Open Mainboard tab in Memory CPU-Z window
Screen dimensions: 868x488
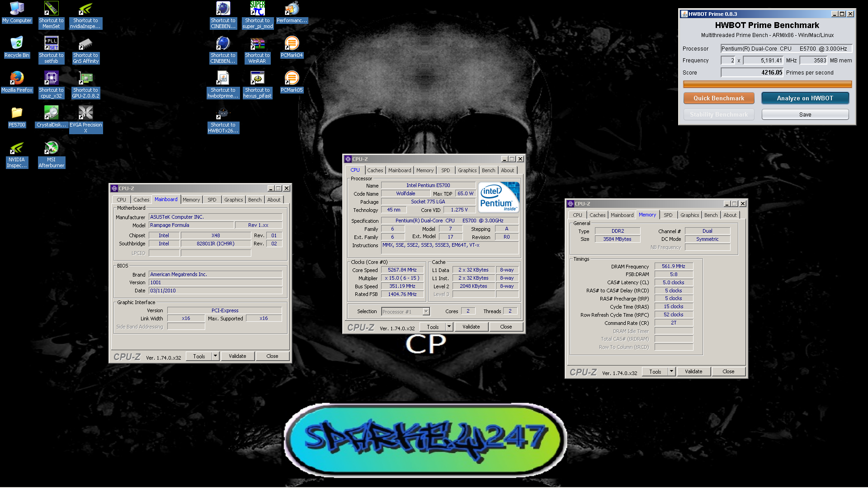(x=622, y=215)
